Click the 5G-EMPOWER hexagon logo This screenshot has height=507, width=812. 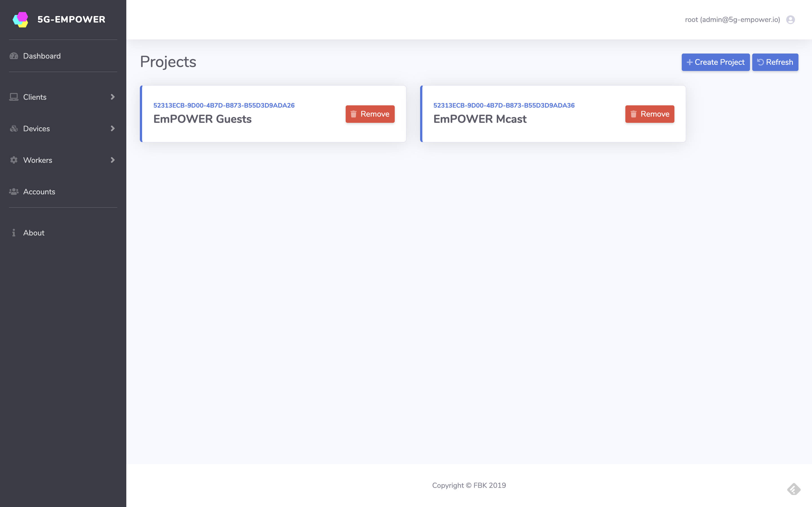coord(21,19)
